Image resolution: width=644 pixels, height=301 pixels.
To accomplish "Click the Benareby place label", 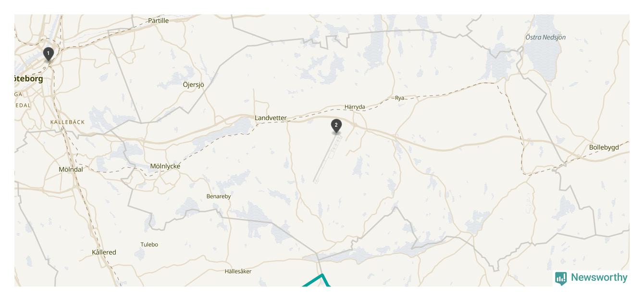I will click(x=219, y=196).
